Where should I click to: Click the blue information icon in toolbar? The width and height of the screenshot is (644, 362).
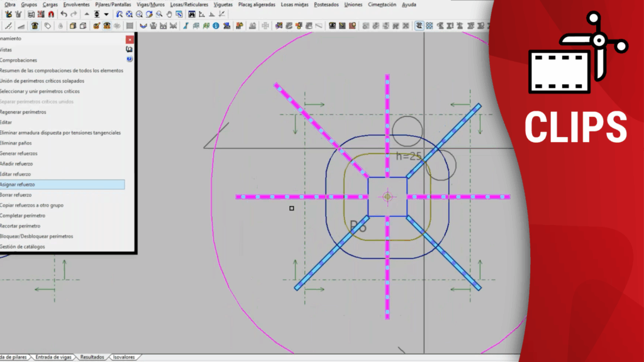216,26
